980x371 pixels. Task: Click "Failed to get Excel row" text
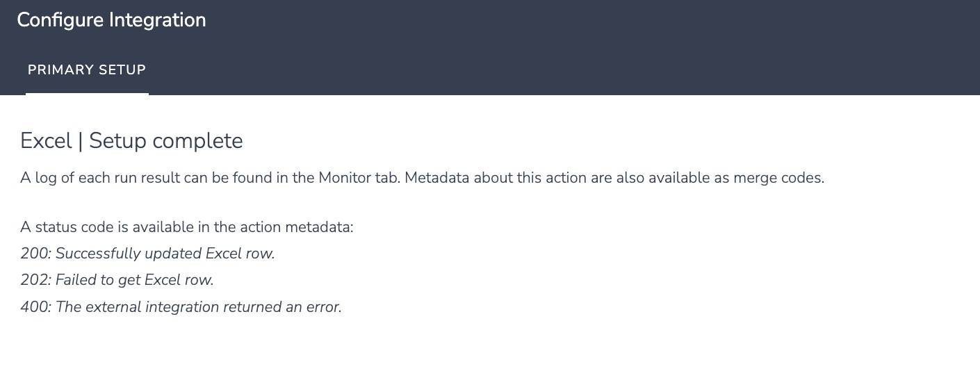click(133, 280)
